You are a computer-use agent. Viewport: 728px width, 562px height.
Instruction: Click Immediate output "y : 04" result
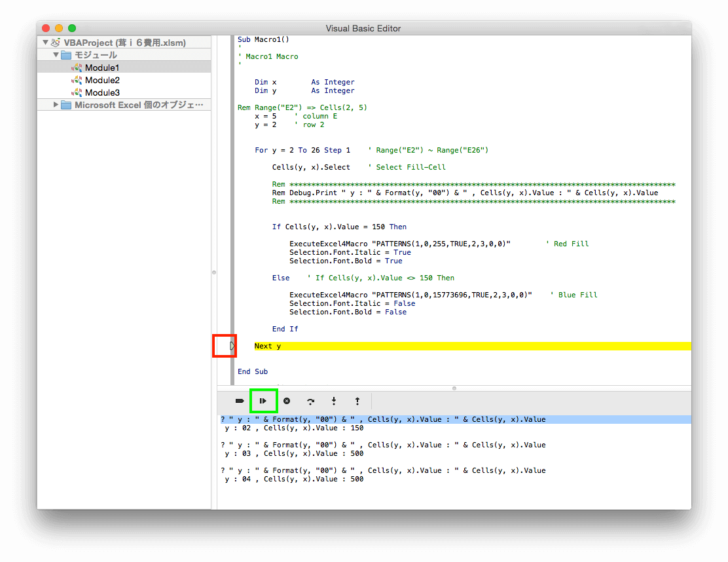click(294, 479)
